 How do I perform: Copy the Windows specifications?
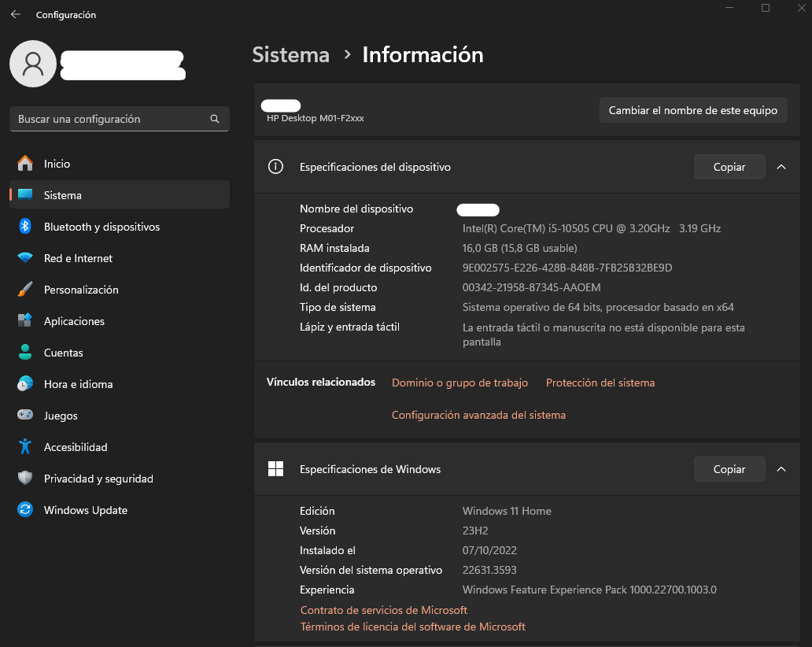(x=729, y=469)
